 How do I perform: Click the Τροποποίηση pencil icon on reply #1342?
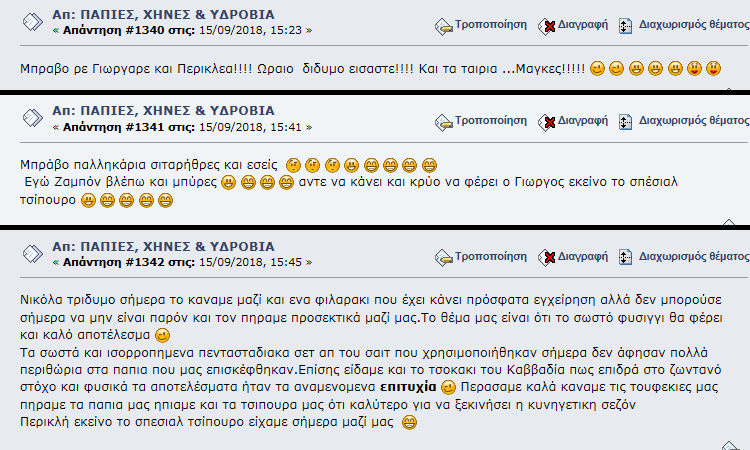(x=443, y=258)
